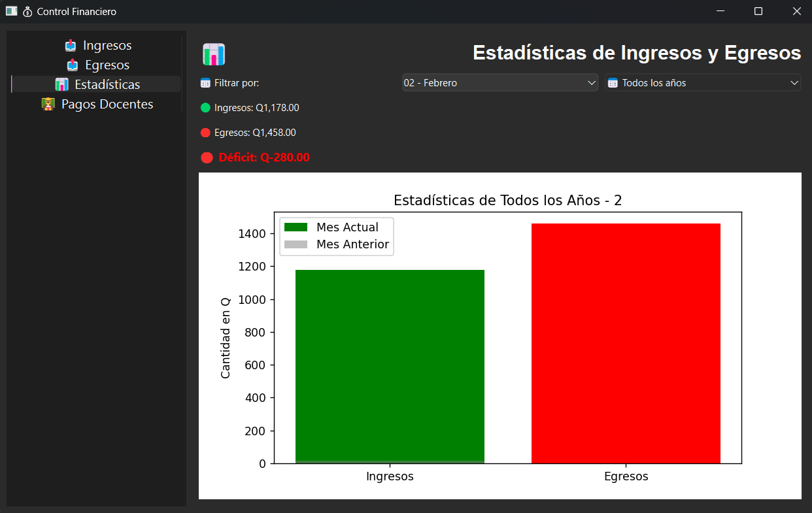Image resolution: width=812 pixels, height=513 pixels.
Task: Select the highlighted Estadísticas entry
Action: pos(97,84)
